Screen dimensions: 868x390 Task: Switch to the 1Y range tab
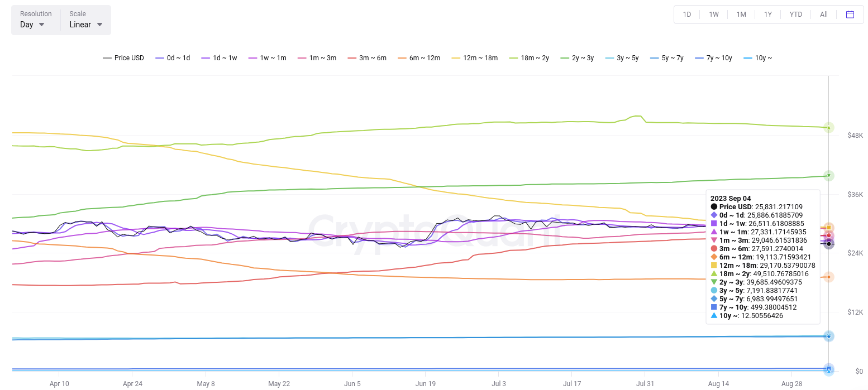769,14
